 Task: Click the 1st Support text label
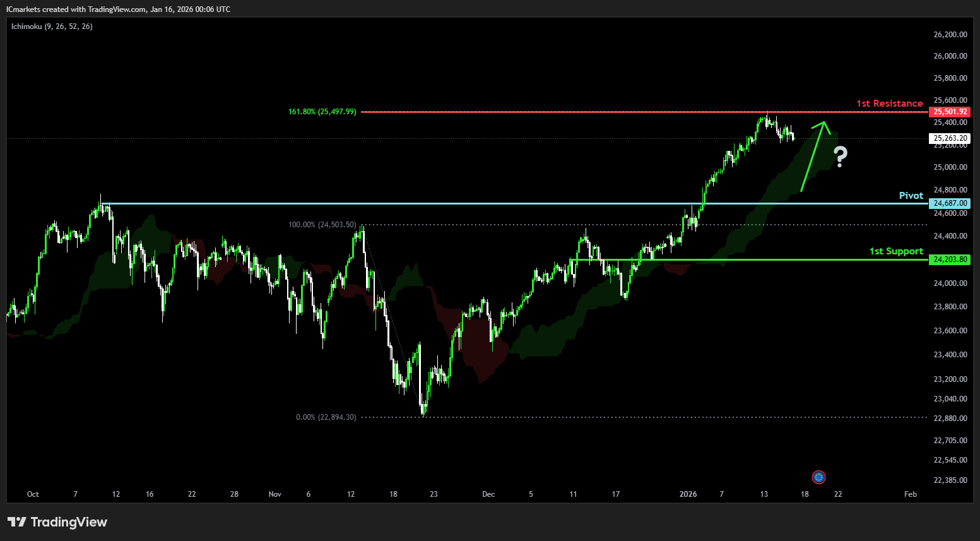(x=896, y=251)
